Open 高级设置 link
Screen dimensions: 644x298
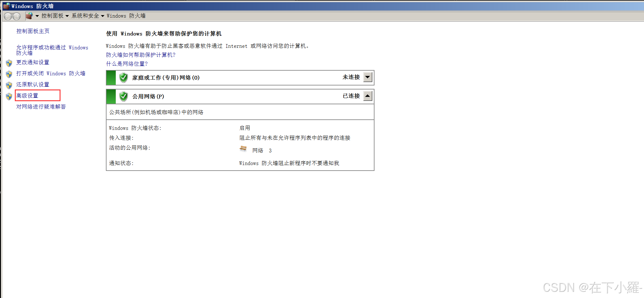pyautogui.click(x=27, y=96)
